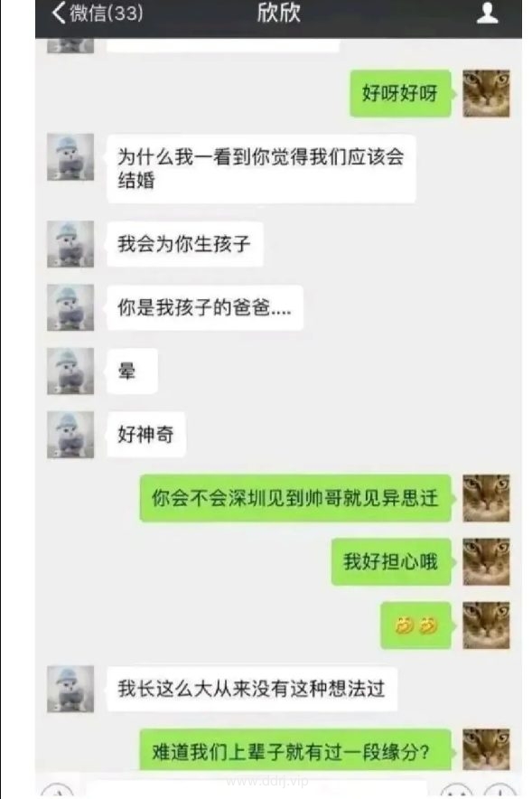Select the 你是我孩子的爸爸 message
This screenshot has width=532, height=799.
(x=205, y=308)
